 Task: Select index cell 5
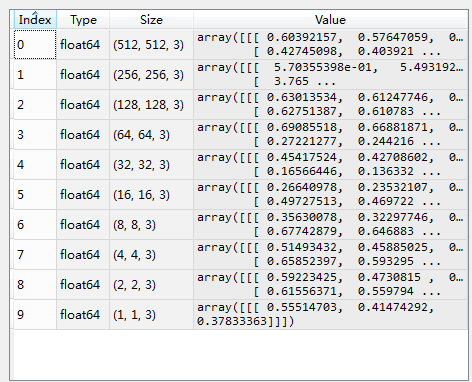coord(35,194)
